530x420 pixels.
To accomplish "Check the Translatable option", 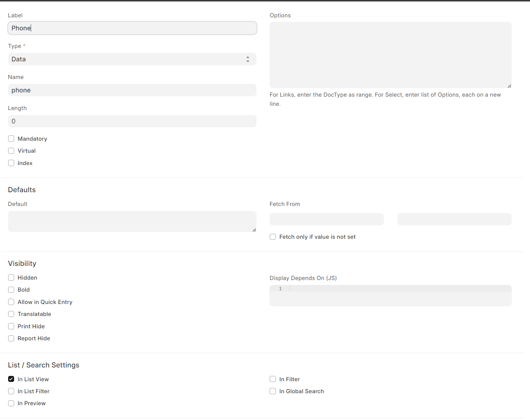I will point(11,314).
